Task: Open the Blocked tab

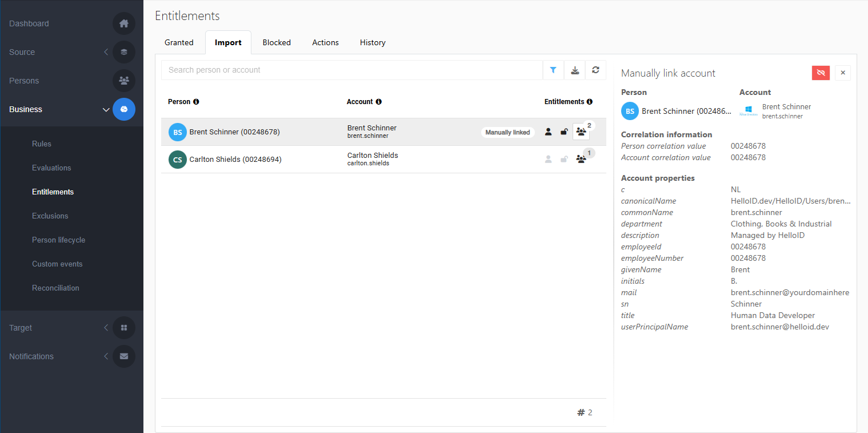Action: (x=277, y=42)
